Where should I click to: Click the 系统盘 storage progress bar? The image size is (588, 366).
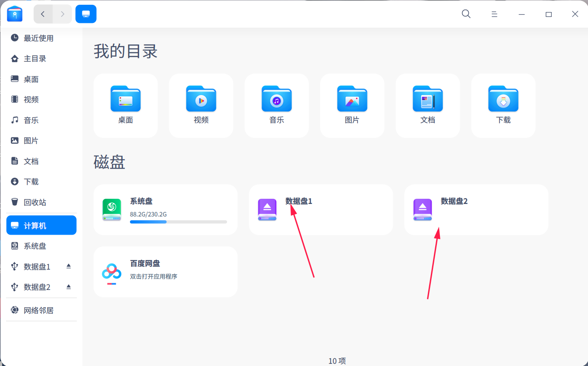[x=178, y=222]
